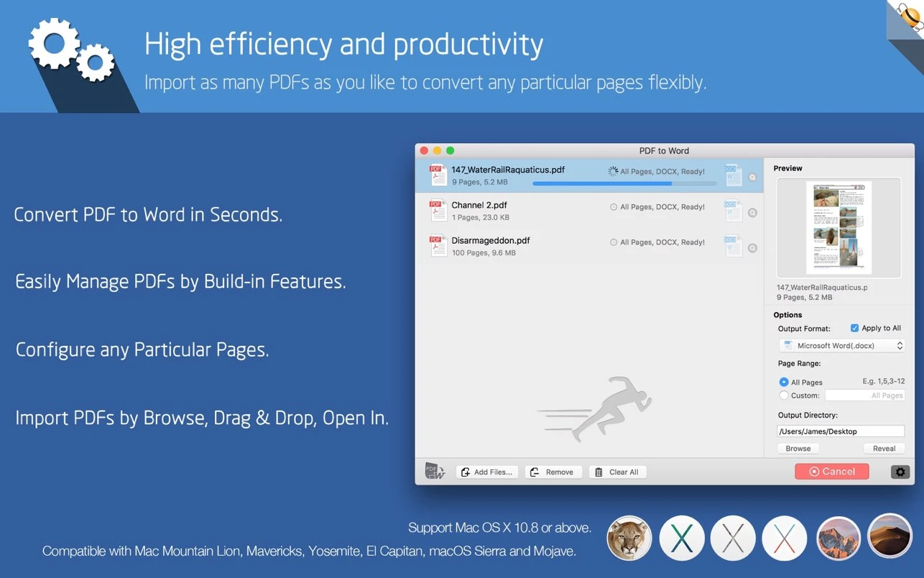Click the custom page range input field
The height and width of the screenshot is (578, 924).
tap(864, 395)
